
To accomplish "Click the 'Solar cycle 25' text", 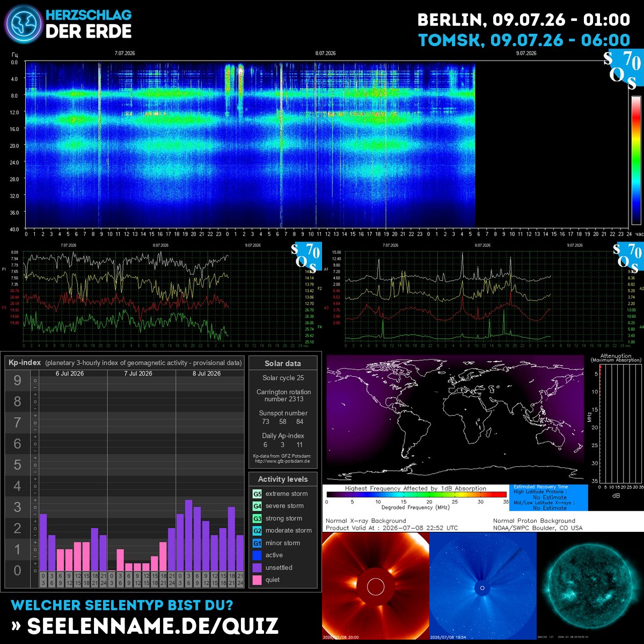I will [283, 378].
